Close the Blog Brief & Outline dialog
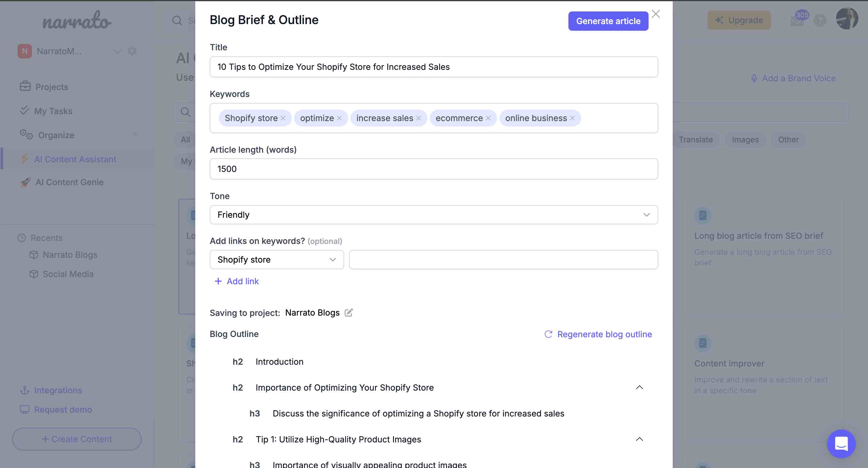Screen dimensions: 868x468 pos(656,14)
